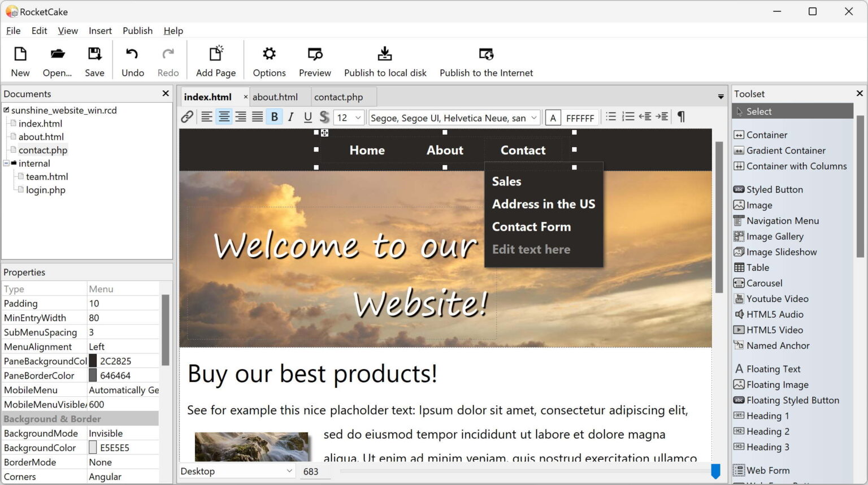
Task: Click Publish to the Internet
Action: click(486, 60)
